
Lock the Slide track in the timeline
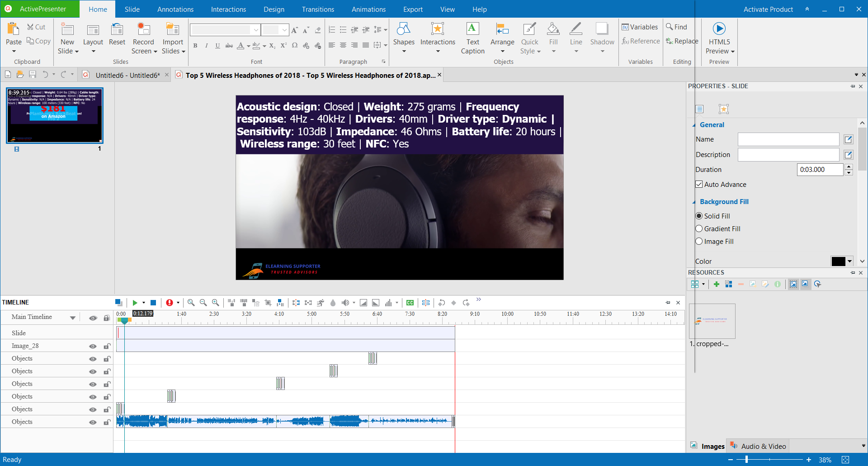107,333
